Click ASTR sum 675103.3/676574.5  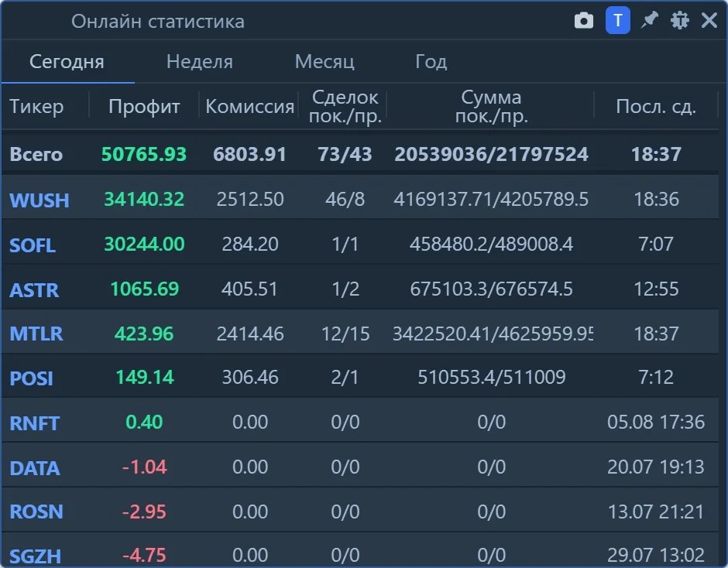coord(491,289)
